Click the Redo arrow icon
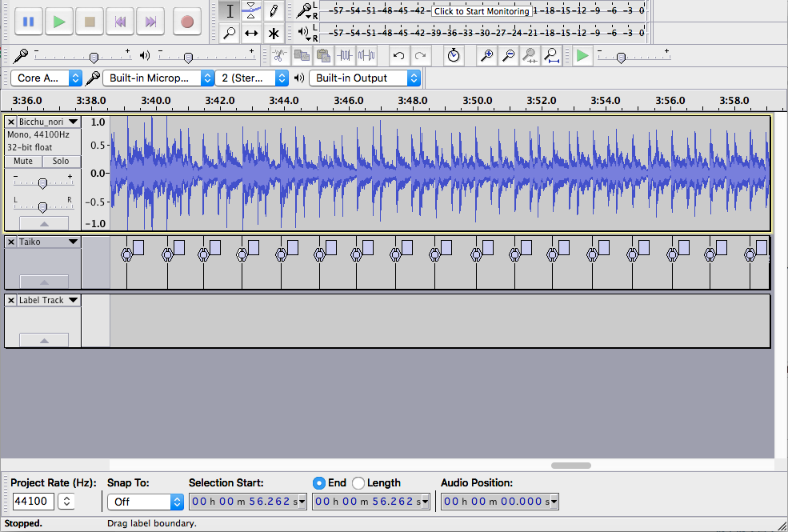This screenshot has height=532, width=788. (x=421, y=55)
